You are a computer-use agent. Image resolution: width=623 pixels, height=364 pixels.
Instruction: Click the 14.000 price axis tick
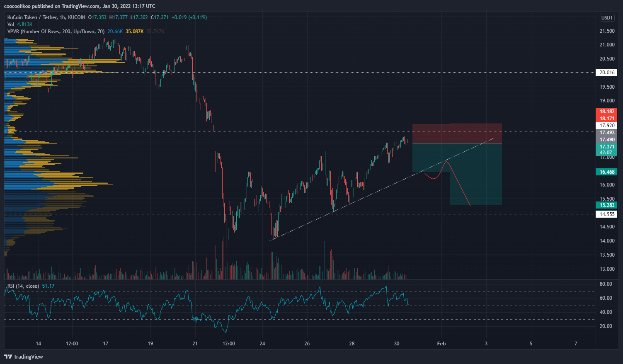(x=607, y=241)
